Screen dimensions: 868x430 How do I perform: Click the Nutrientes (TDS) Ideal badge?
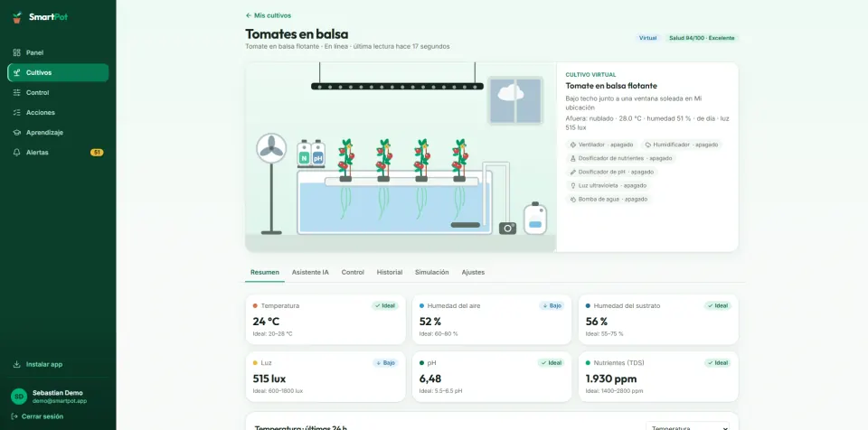point(718,363)
